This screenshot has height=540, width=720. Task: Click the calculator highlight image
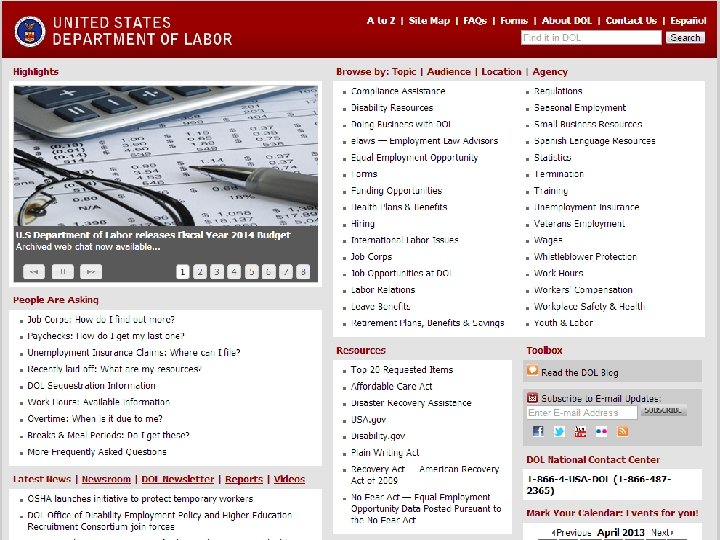[x=166, y=156]
